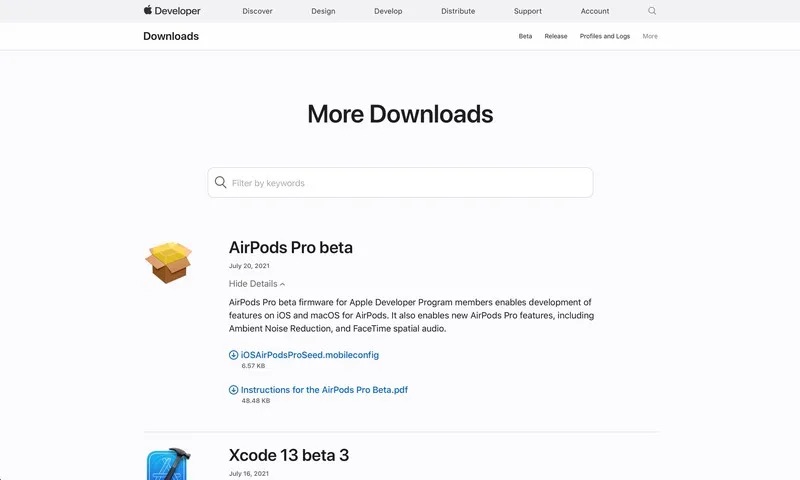Click the Apple Developer logo
Screen dimensions: 800x480
(x=172, y=11)
